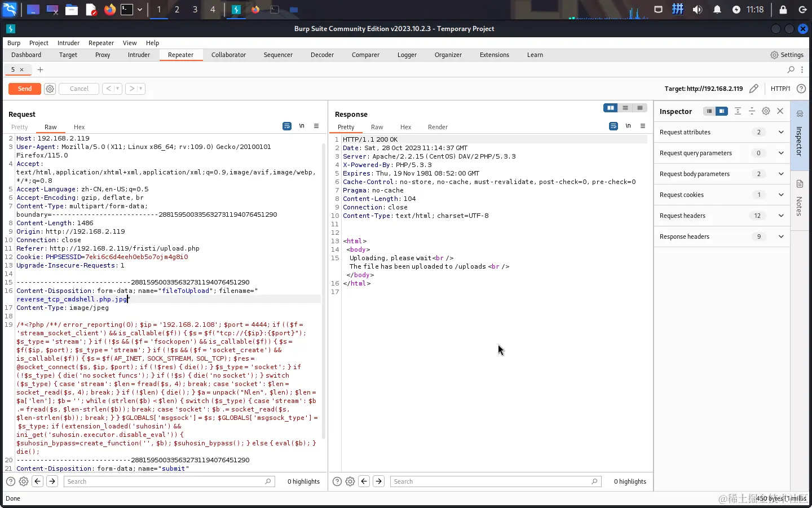
Task: Open the Help menu
Action: click(x=152, y=43)
